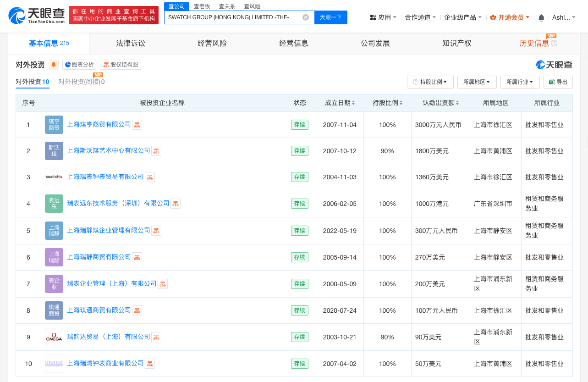Click the Omega logo thumbnail
Screen dimensions: 588x382
click(x=54, y=337)
